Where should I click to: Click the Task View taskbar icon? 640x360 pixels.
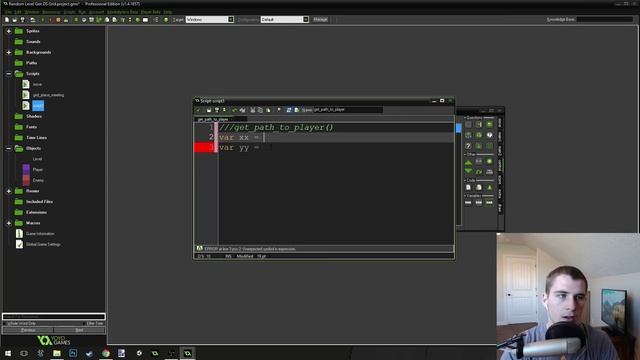point(24,353)
